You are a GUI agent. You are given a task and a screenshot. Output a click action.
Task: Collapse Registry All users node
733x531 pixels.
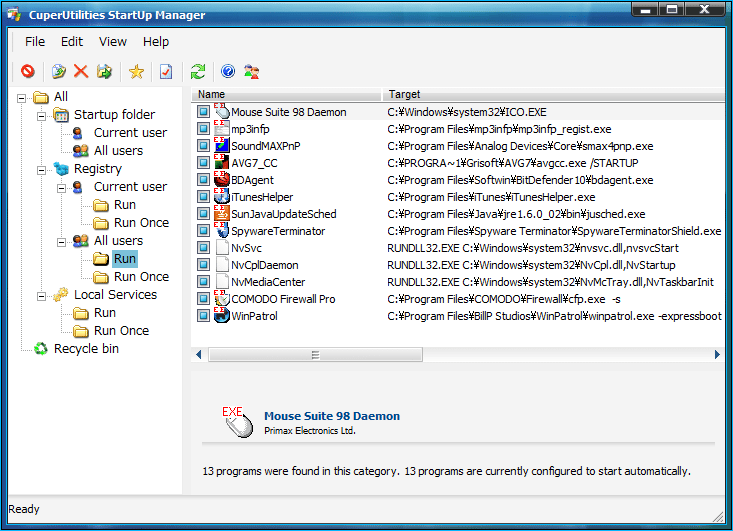click(x=61, y=242)
